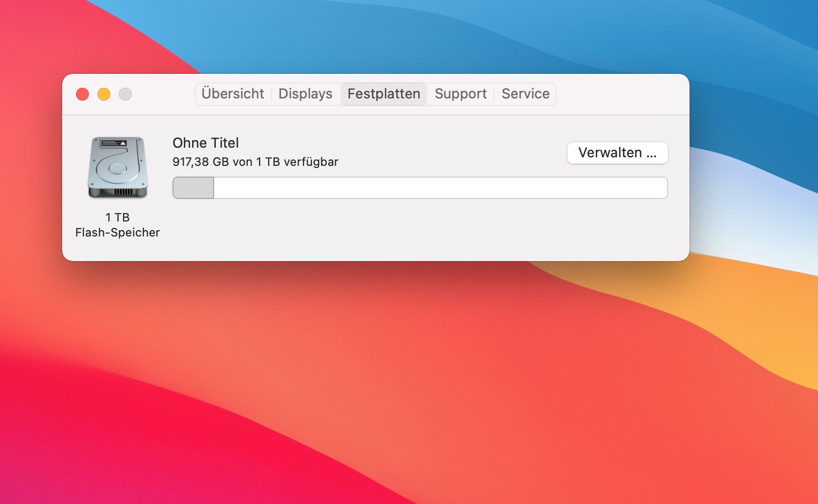Click the white free-space portion of storage bar
Screen dimensions: 818x504
[439, 188]
